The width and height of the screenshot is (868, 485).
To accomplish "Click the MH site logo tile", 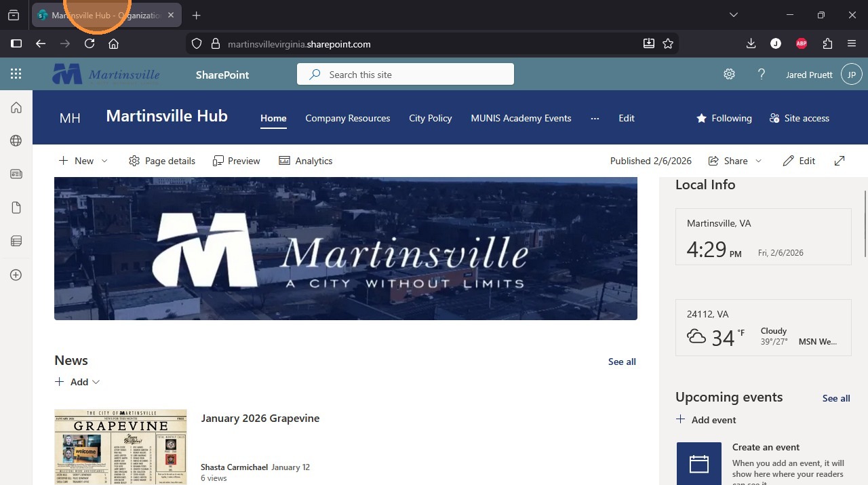I will pos(70,118).
